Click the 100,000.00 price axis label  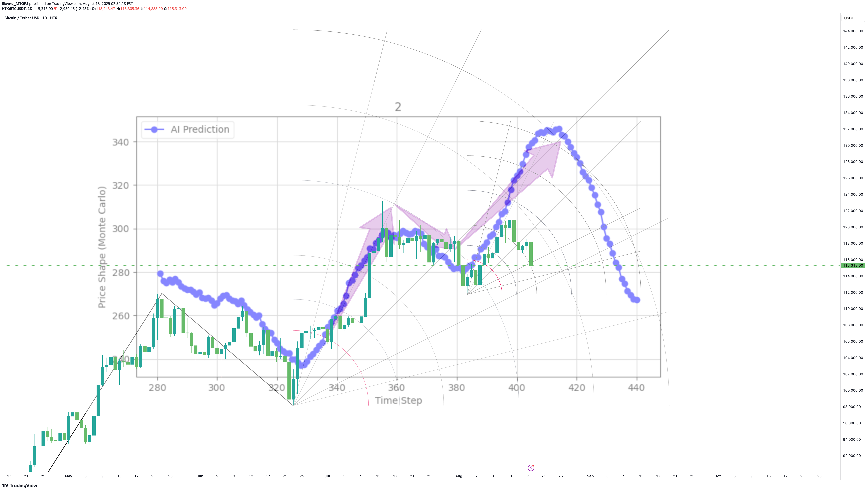coord(853,391)
